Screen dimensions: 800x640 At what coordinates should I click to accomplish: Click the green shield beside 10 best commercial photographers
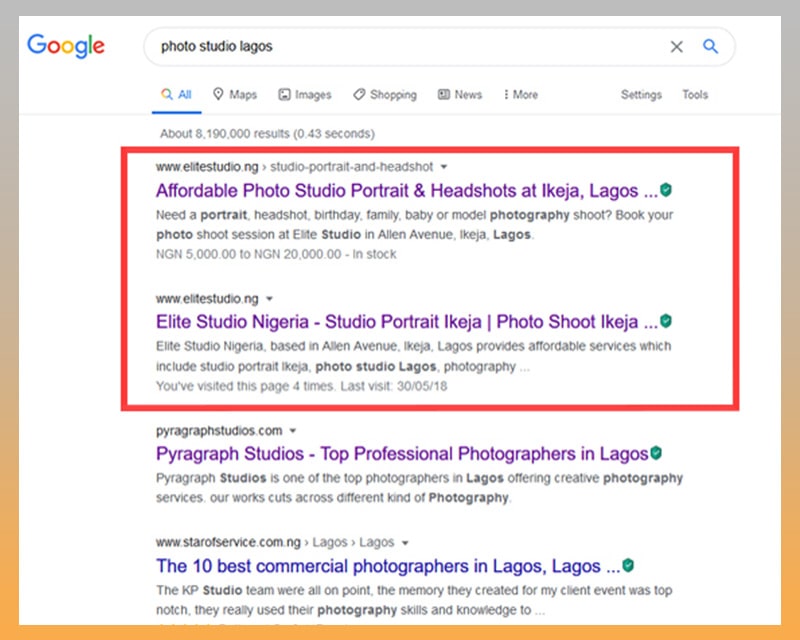pyautogui.click(x=629, y=565)
